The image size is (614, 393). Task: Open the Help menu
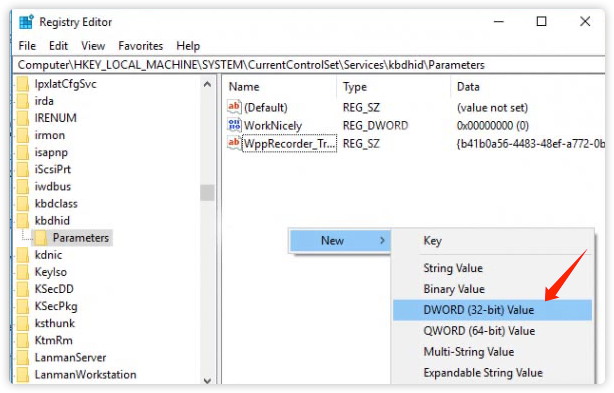188,46
